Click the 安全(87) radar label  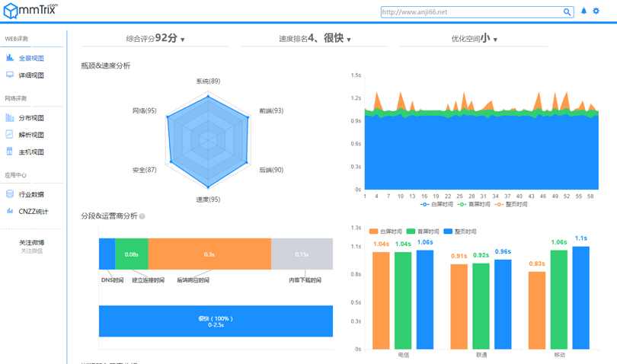(145, 170)
